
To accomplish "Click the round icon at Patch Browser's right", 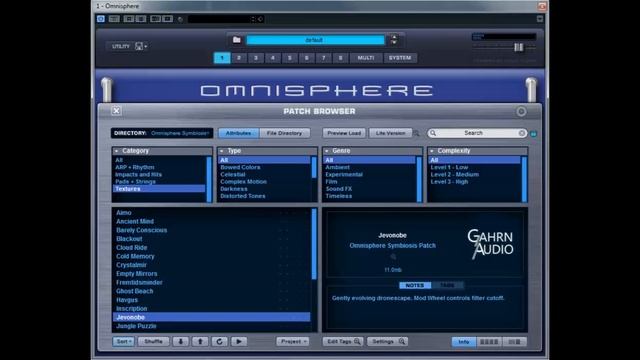I will [521, 111].
